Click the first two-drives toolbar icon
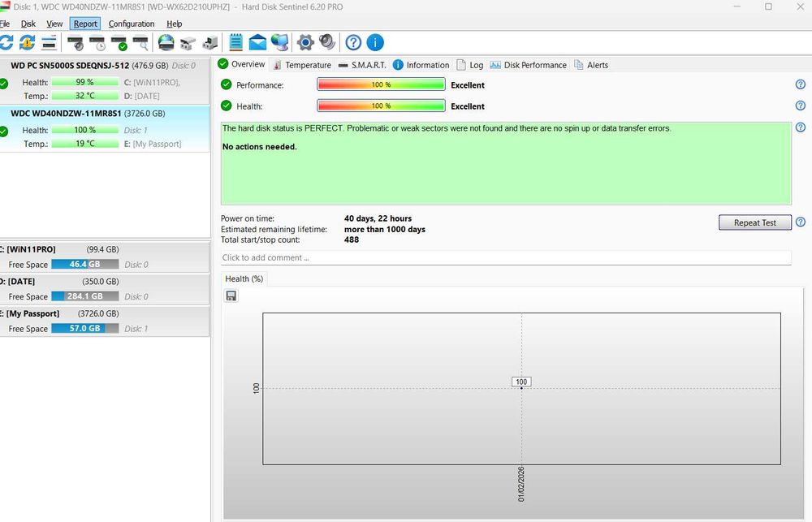The image size is (812, 522). (x=188, y=43)
